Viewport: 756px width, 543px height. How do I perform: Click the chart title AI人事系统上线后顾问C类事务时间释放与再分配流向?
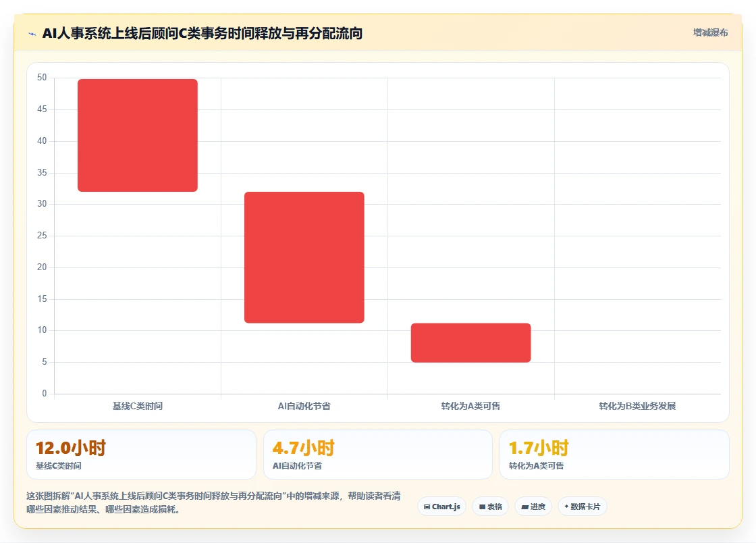pos(202,33)
